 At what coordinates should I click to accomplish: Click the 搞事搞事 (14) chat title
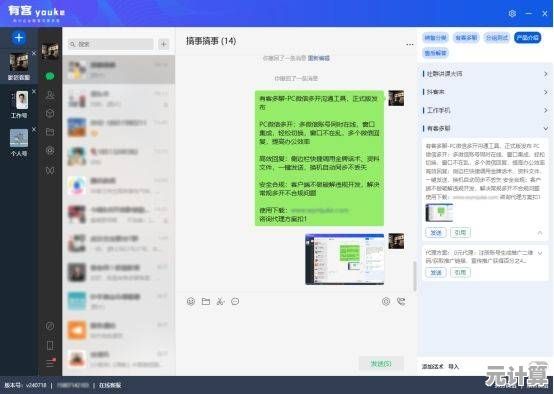211,41
